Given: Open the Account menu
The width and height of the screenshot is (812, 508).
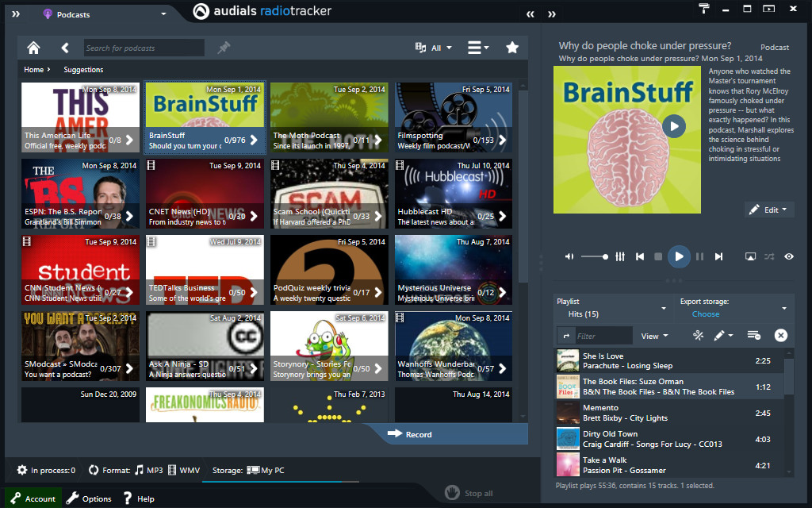Looking at the screenshot, I should point(33,498).
